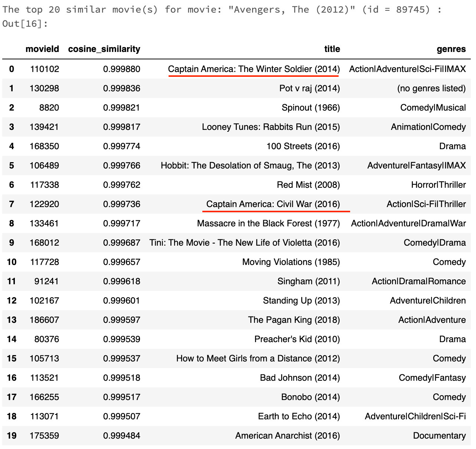Select the (no genres listed) cell

tap(431, 88)
